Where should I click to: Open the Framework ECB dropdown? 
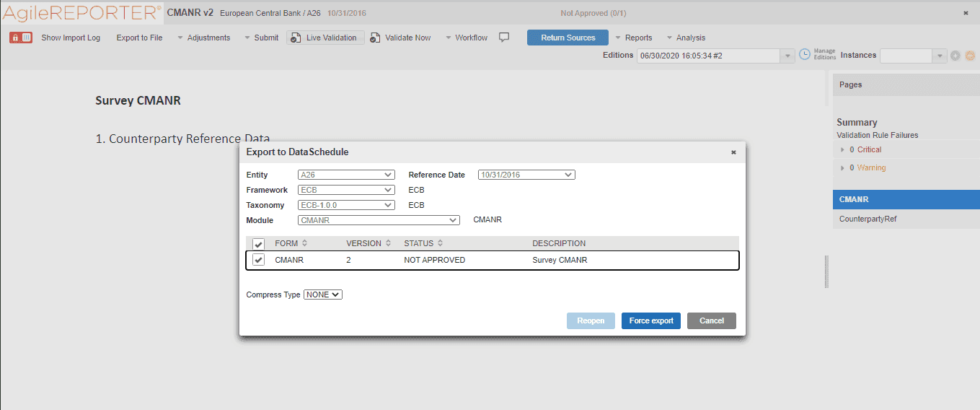(x=346, y=190)
